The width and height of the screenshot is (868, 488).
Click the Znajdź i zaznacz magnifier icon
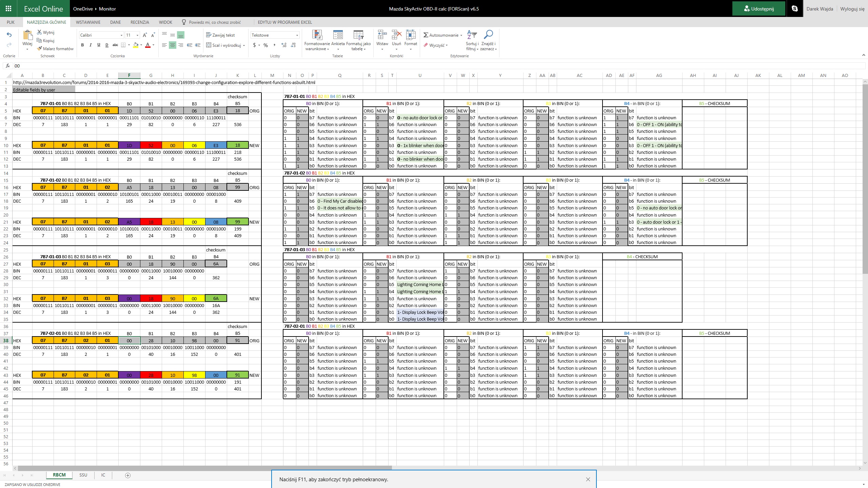click(488, 35)
